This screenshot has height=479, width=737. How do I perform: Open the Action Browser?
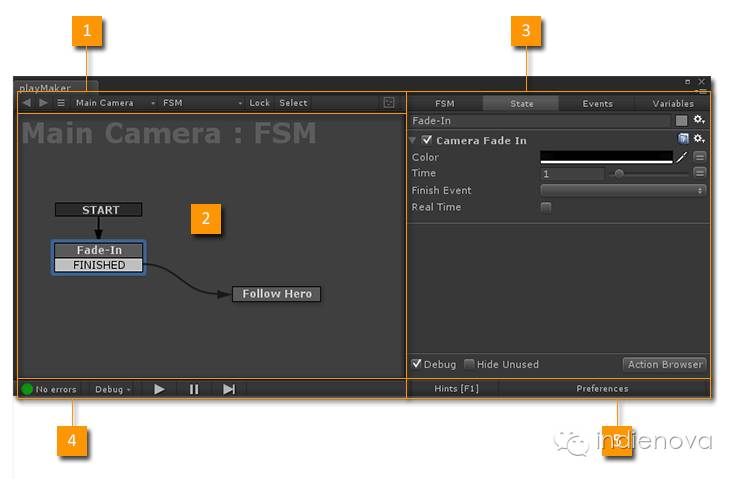click(665, 364)
